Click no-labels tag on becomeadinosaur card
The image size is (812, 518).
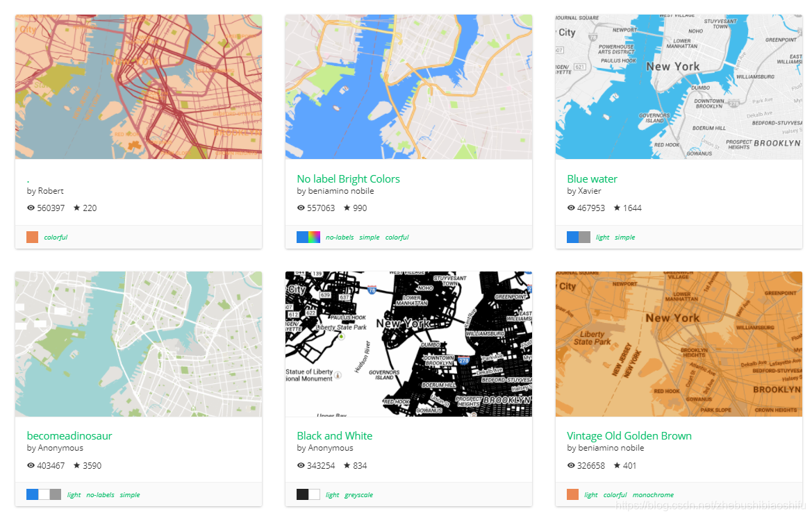tap(101, 494)
